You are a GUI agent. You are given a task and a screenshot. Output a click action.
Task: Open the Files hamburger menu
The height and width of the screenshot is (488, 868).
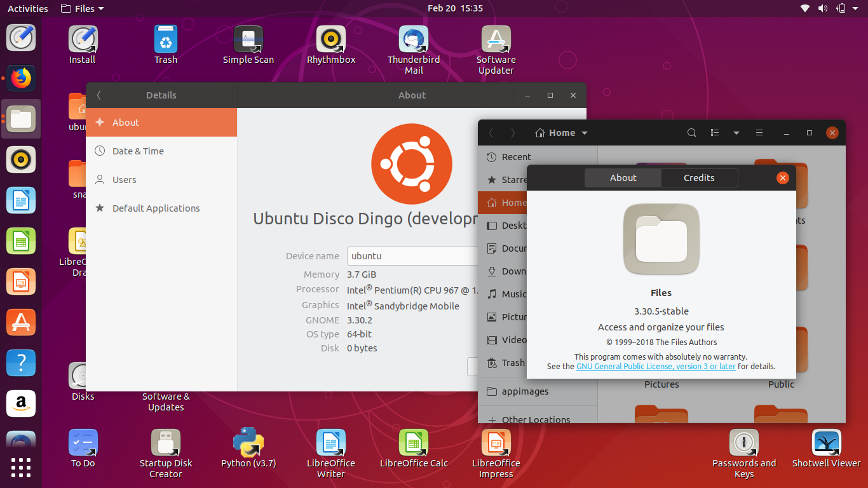coord(759,133)
